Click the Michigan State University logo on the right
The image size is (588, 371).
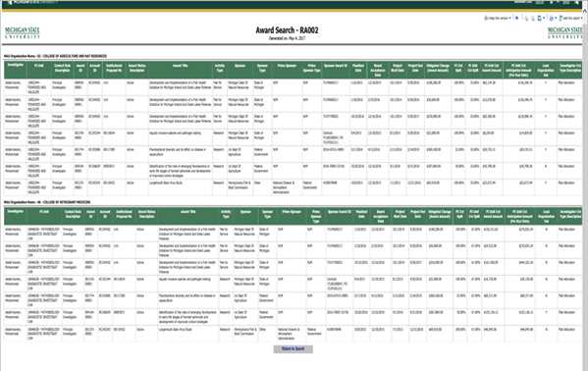click(564, 32)
